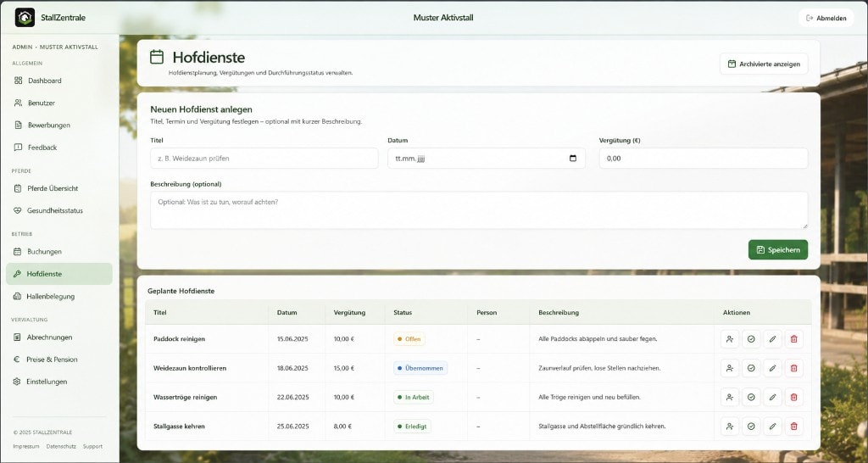Click the Abmelden logout button
The height and width of the screenshot is (463, 868).
826,18
